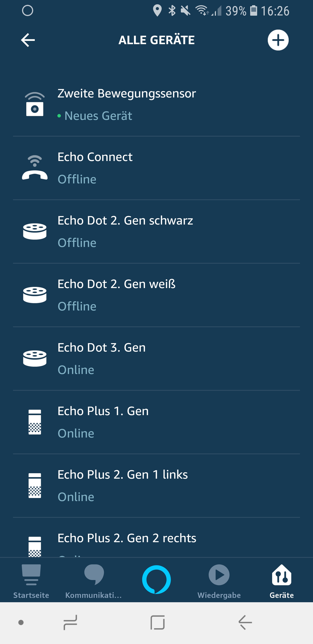Tap the back arrow in header
Viewport: 313px width, 644px height.
coord(28,40)
